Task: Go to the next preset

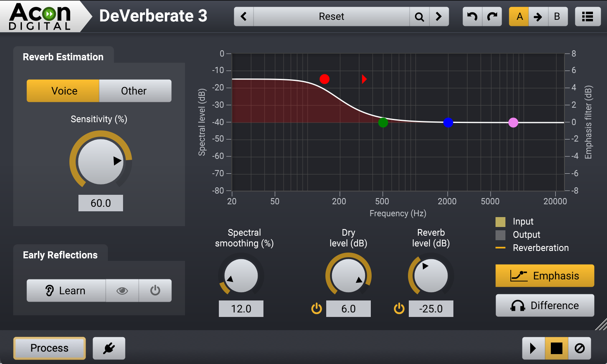Action: [439, 17]
